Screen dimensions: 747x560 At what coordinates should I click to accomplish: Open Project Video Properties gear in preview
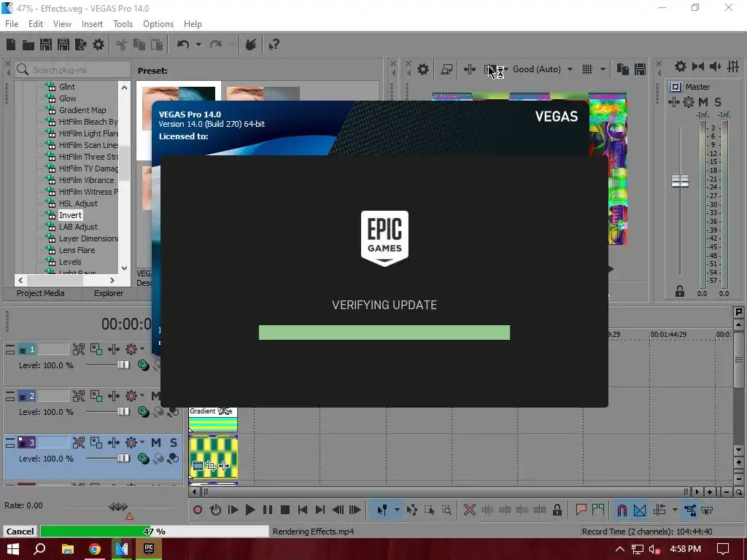click(x=423, y=69)
